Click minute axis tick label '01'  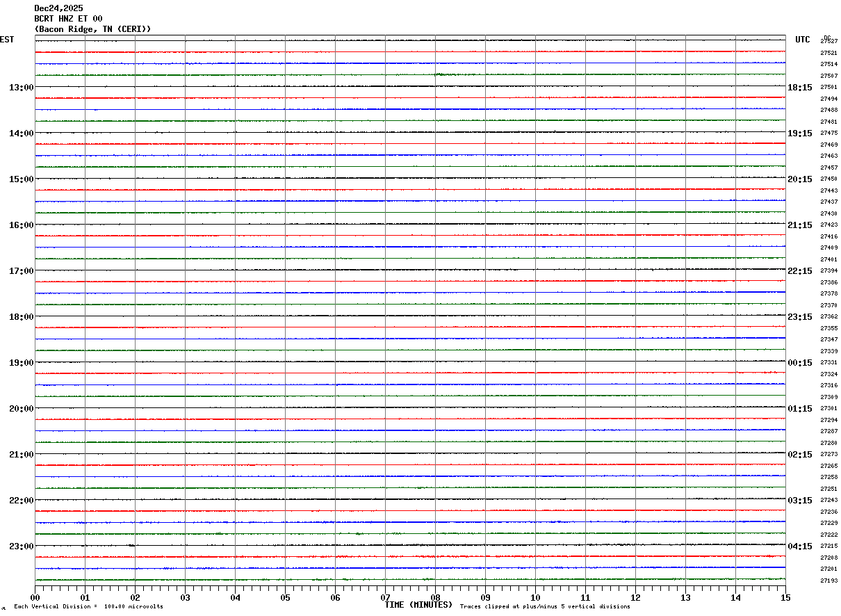(85, 598)
